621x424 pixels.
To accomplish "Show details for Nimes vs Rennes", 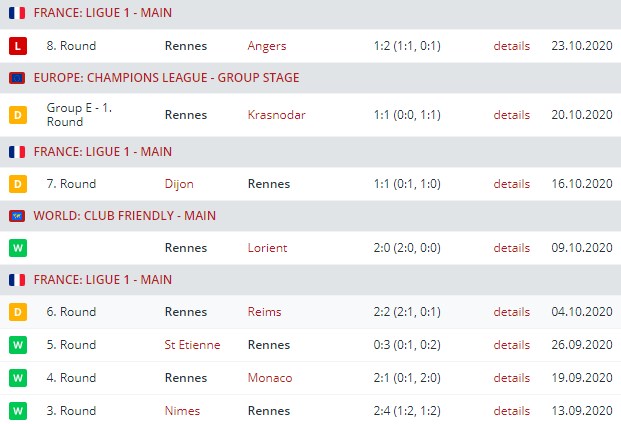I will (511, 410).
